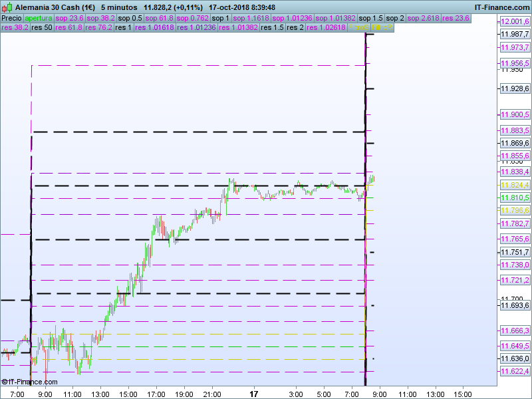Screen dimensions: 532x399
Task: Select the sop 1.1618 label
Action: (x=251, y=18)
